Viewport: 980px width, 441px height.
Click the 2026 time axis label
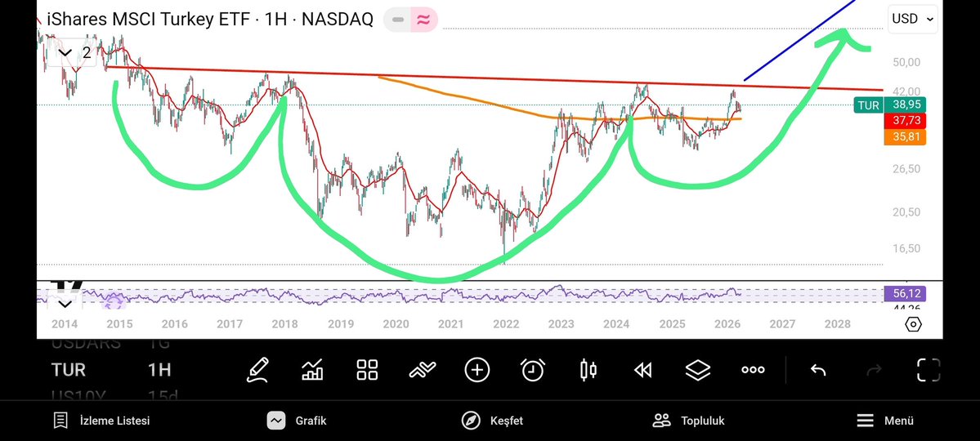tap(727, 324)
